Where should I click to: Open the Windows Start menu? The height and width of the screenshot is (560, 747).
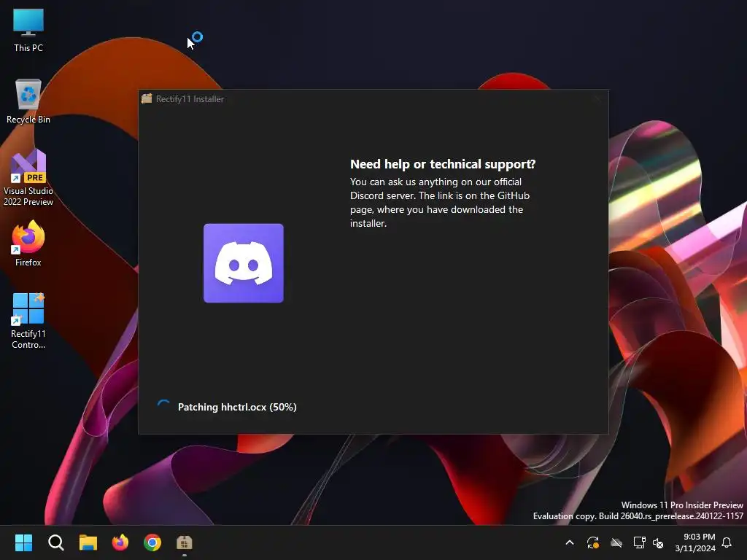(23, 542)
